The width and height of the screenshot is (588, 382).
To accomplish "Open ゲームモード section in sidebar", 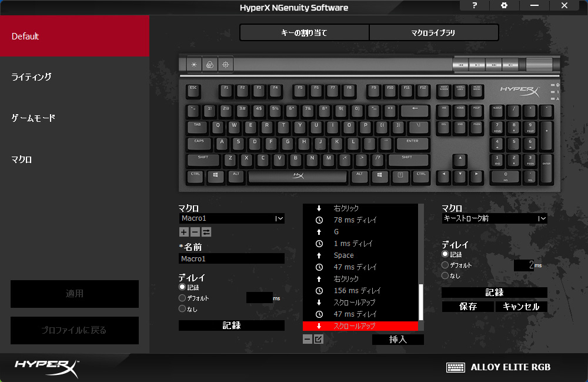I will [x=34, y=118].
